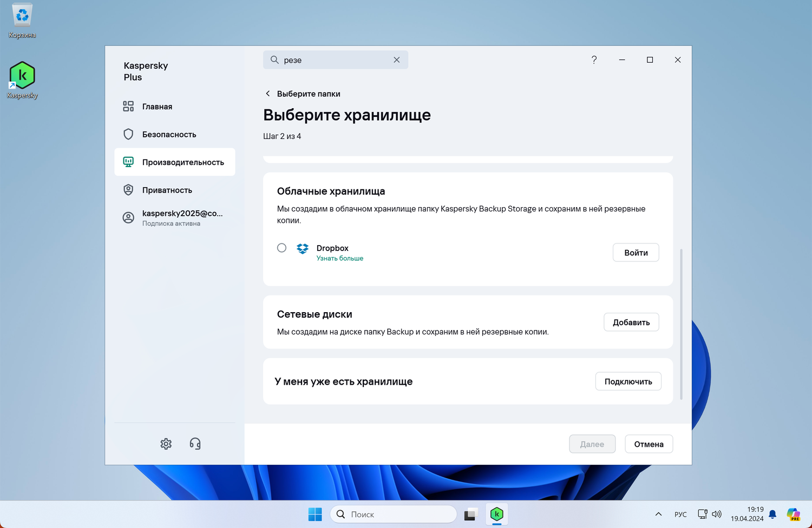812x528 pixels.
Task: Click the Безопасность shield icon
Action: click(x=128, y=134)
